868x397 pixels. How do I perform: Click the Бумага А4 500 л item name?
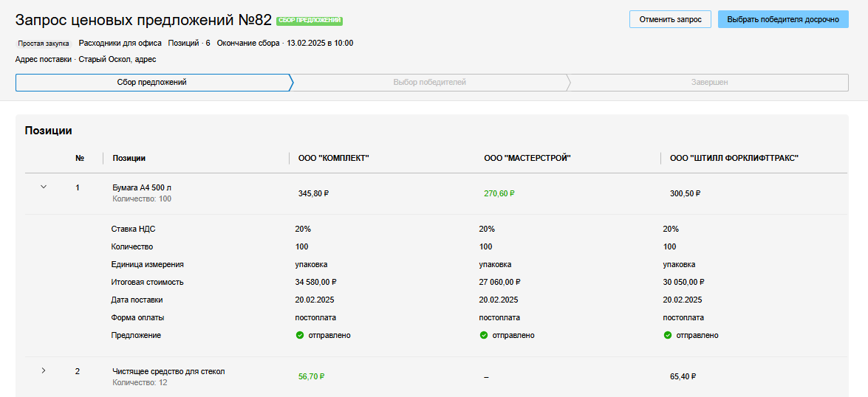pos(142,187)
